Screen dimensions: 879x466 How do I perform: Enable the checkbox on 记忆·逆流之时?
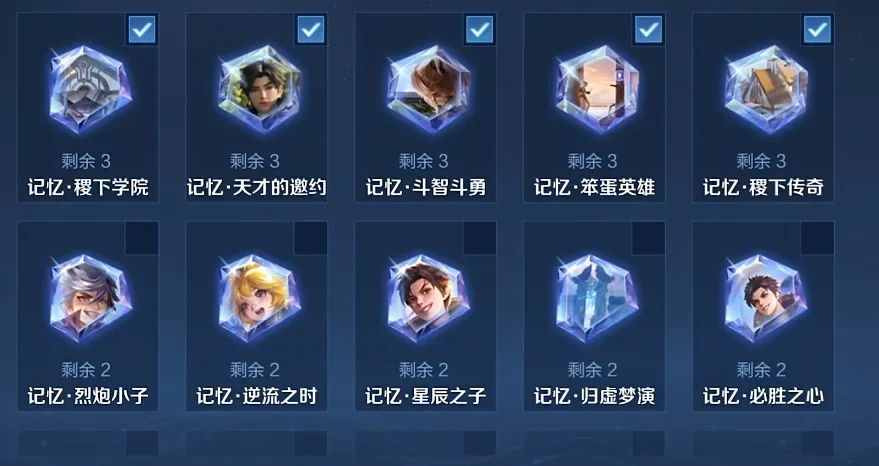click(311, 238)
